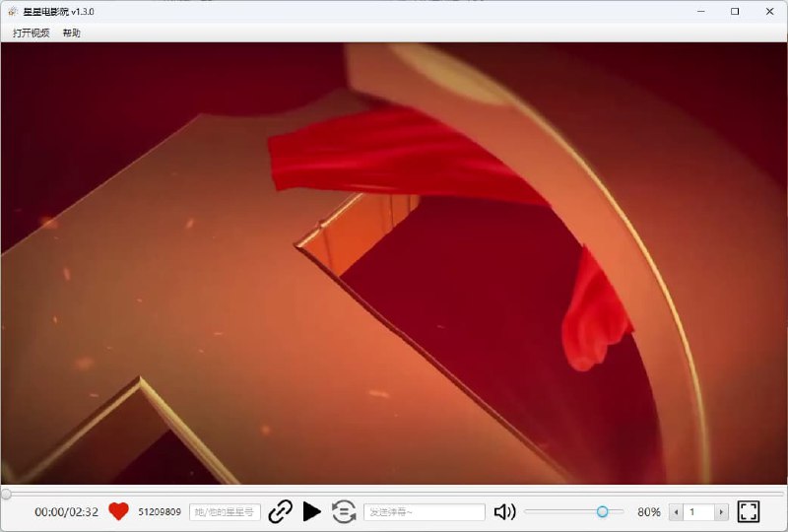Close the 星星电影院 window
This screenshot has width=788, height=532.
coord(769,11)
